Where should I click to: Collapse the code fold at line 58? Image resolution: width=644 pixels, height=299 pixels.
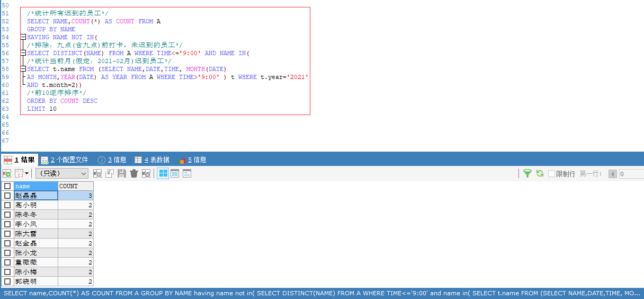(23, 69)
